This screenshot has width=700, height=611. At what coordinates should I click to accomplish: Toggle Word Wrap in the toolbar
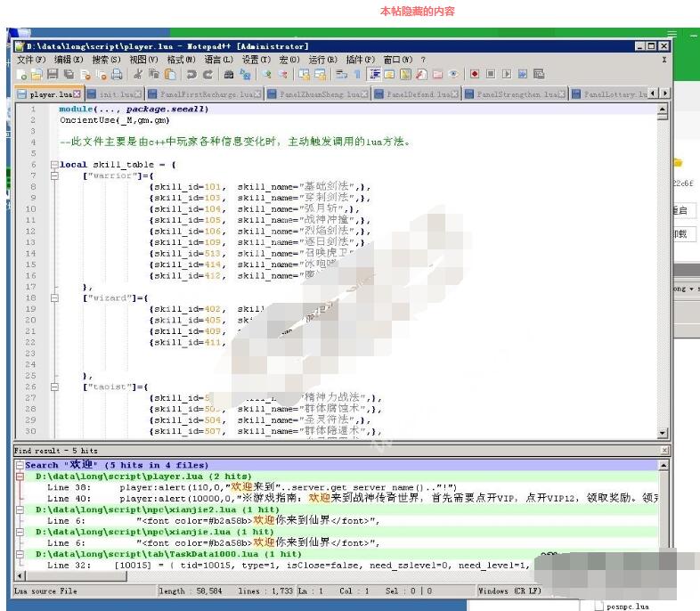coord(343,75)
